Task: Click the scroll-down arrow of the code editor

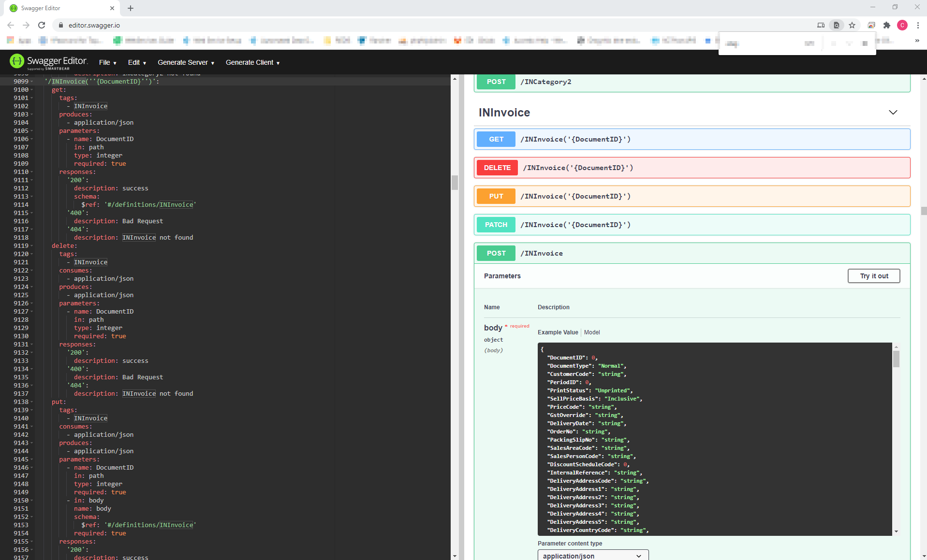Action: [x=455, y=556]
